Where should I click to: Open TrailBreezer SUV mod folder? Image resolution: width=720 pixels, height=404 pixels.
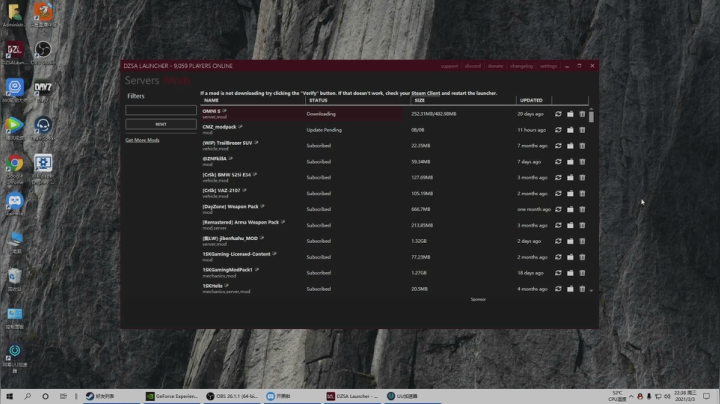570,146
